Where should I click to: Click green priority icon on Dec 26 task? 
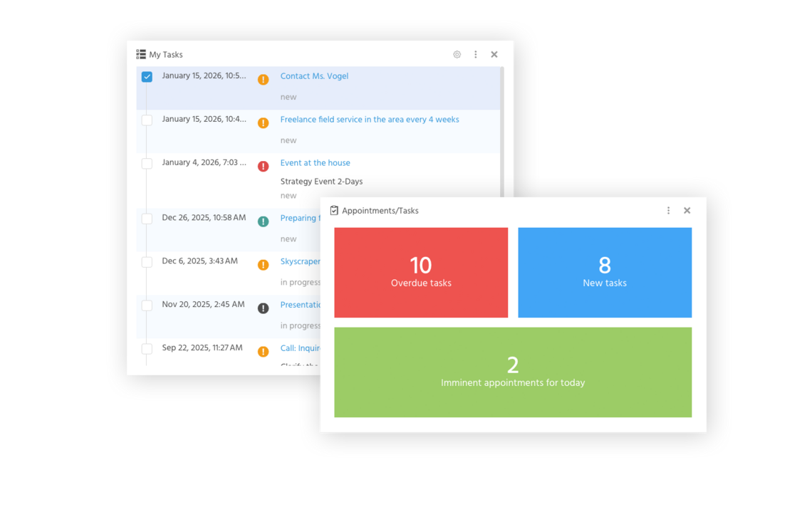point(263,221)
